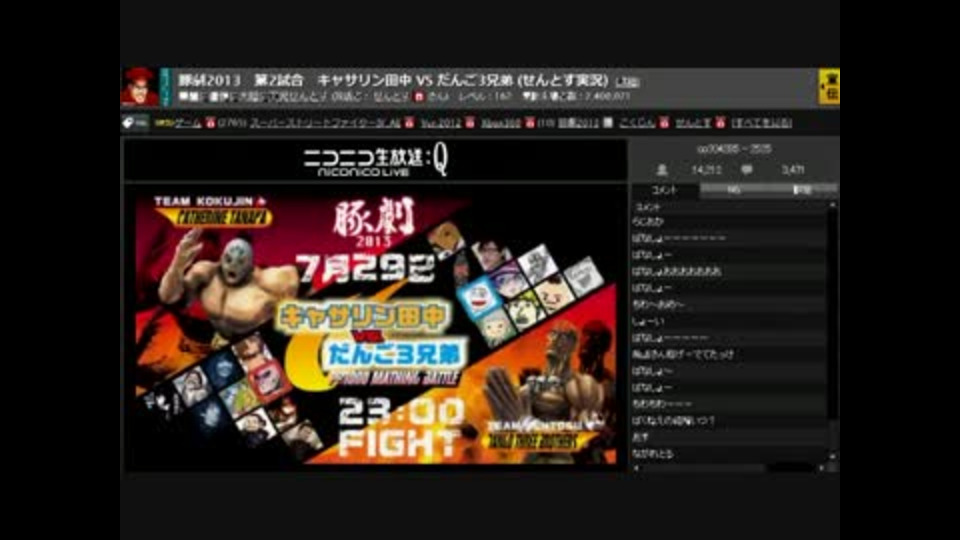This screenshot has width=960, height=540.
Task: Switch to the NG tab
Action: click(733, 190)
